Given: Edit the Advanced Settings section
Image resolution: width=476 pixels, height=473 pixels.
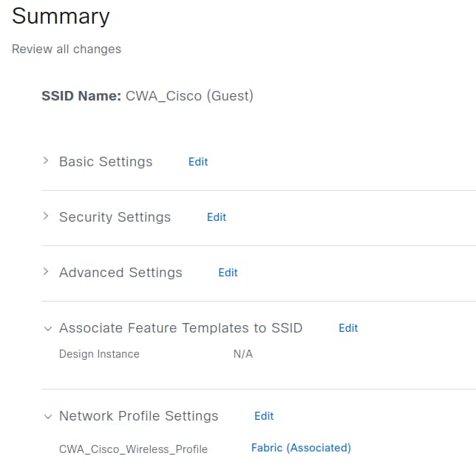Looking at the screenshot, I should pos(228,273).
